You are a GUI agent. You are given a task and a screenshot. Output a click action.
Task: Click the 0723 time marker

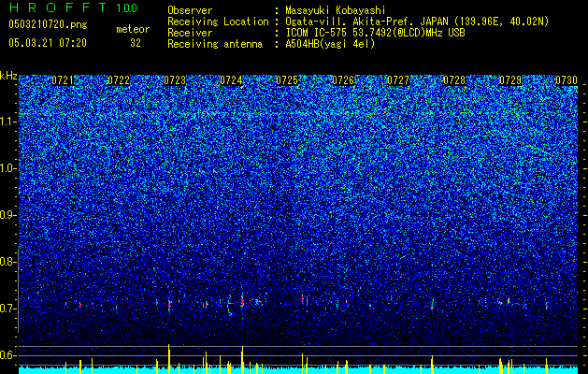175,80
